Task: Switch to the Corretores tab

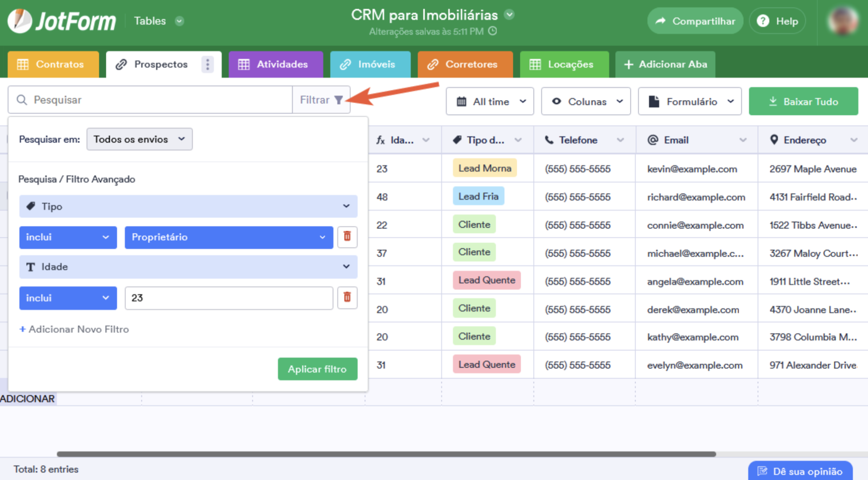Action: (465, 64)
